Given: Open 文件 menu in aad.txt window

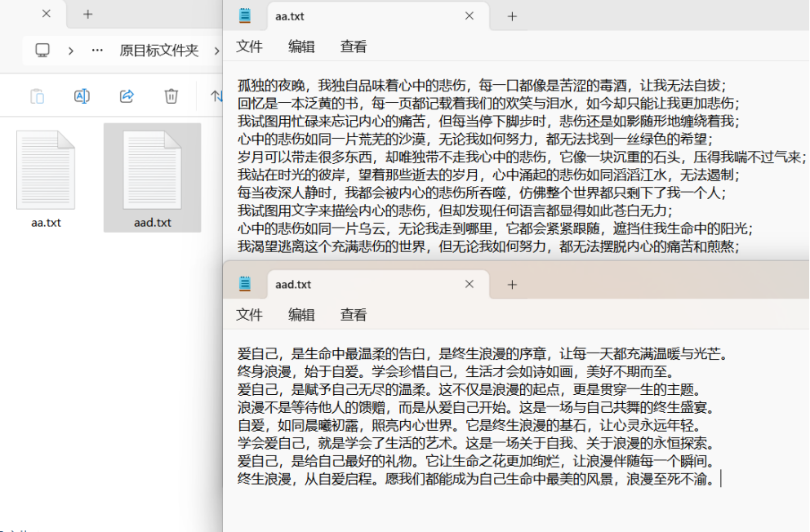Looking at the screenshot, I should pyautogui.click(x=250, y=315).
